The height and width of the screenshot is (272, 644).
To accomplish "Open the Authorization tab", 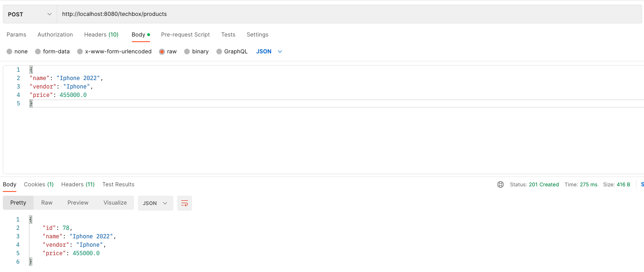I will coord(55,35).
